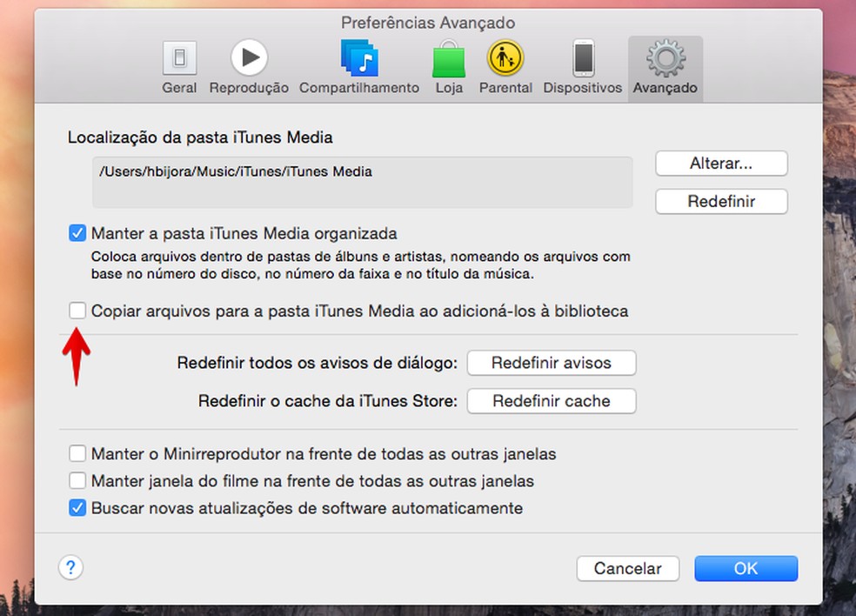Viewport: 856px width, 616px height.
Task: Select the iTunes Media folder path field
Action: (362, 182)
